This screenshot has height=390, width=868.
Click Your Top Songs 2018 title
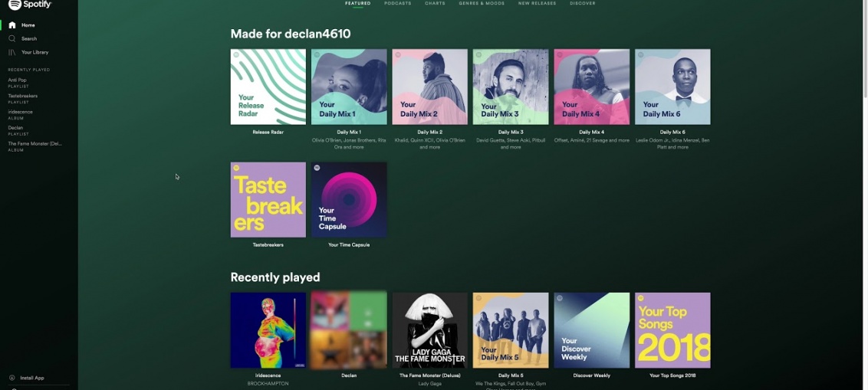pos(672,375)
